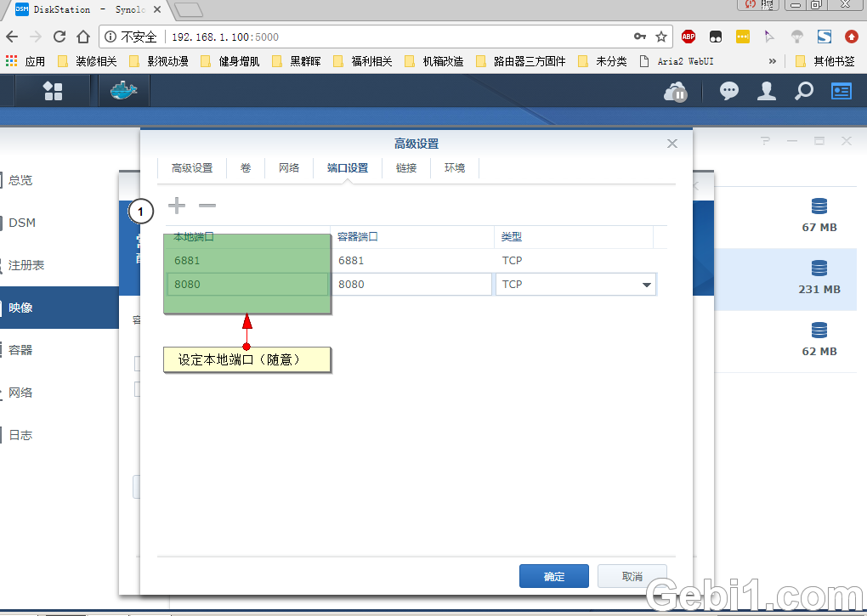Open the 其他书签 bookmarks folder
Viewport: 867px width, 616px height.
(829, 60)
